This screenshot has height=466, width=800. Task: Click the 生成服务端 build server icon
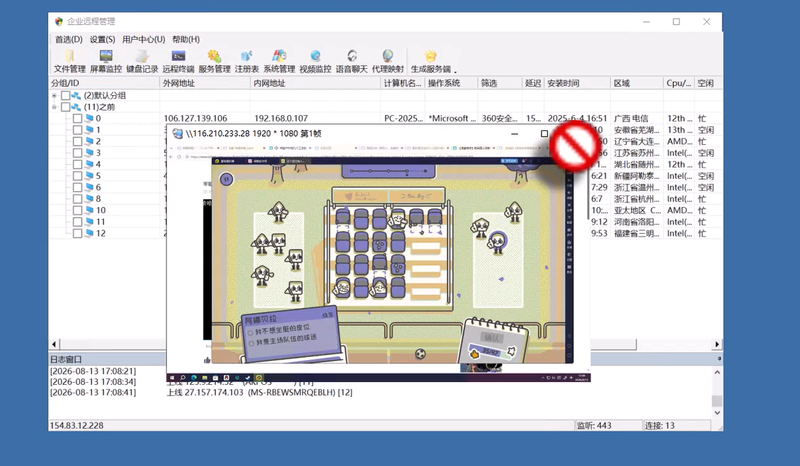[431, 61]
